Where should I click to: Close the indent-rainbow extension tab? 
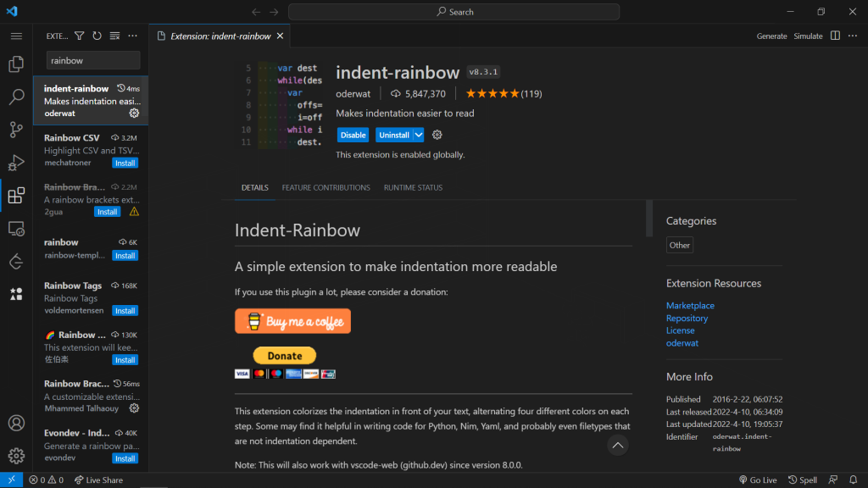pyautogui.click(x=280, y=36)
